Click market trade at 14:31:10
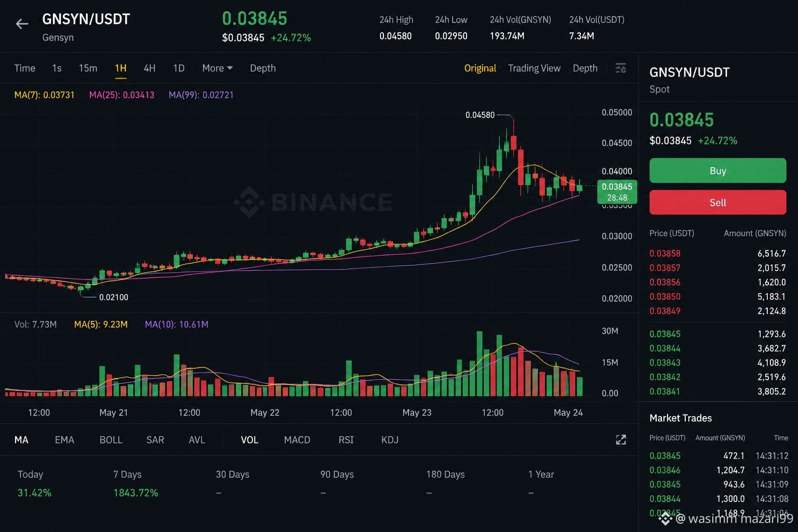798x532 pixels. tap(719, 470)
